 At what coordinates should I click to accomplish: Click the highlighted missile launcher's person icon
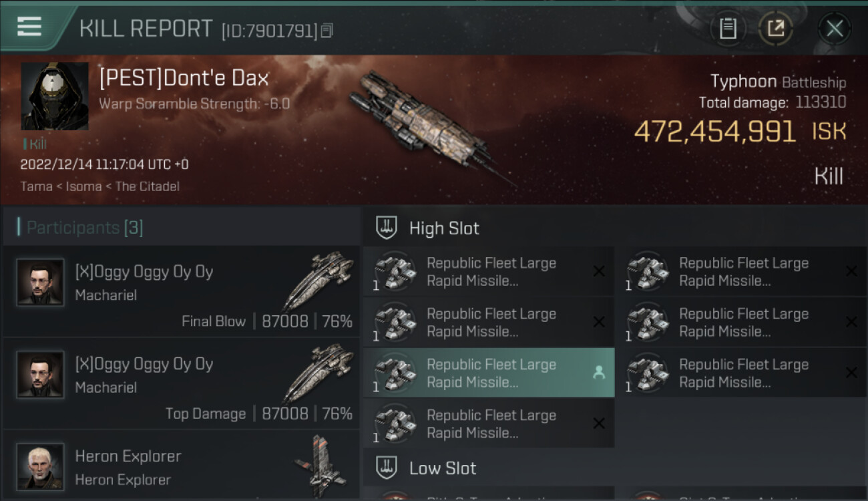tap(599, 373)
